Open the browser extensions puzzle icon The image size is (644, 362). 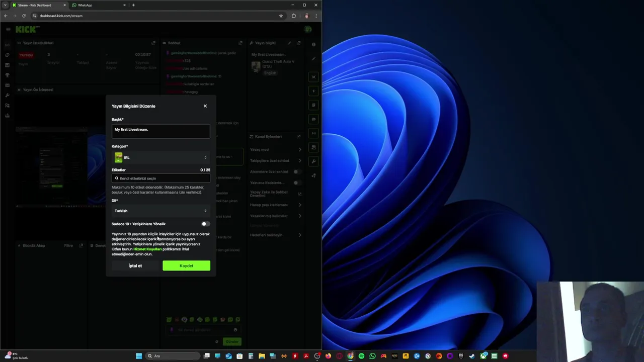294,16
